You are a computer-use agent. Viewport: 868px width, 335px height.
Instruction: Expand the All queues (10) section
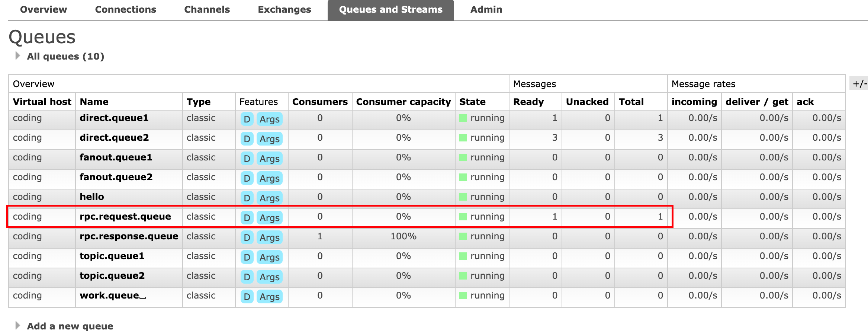point(65,56)
